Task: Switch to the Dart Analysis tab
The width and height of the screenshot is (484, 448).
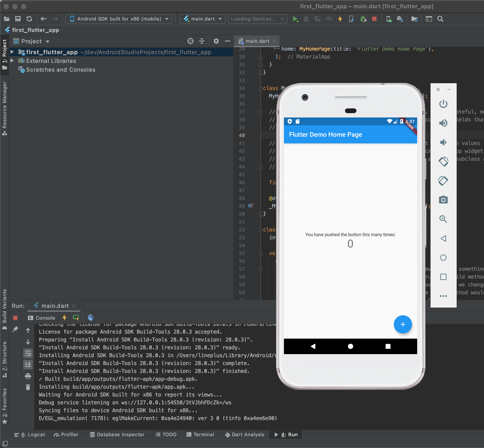Action: (244, 435)
